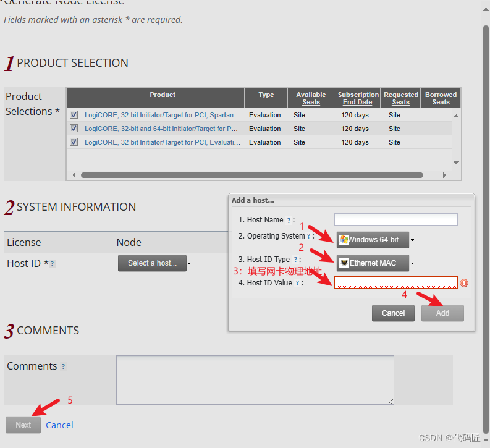
Task: Toggle checkbox for LogiCORE PCI Evaluati... row
Action: click(x=74, y=142)
